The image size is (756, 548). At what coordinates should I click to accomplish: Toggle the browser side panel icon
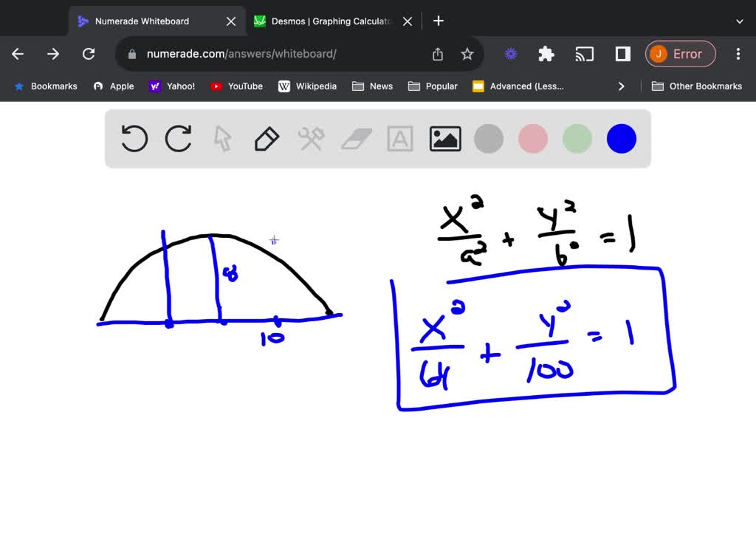point(621,54)
